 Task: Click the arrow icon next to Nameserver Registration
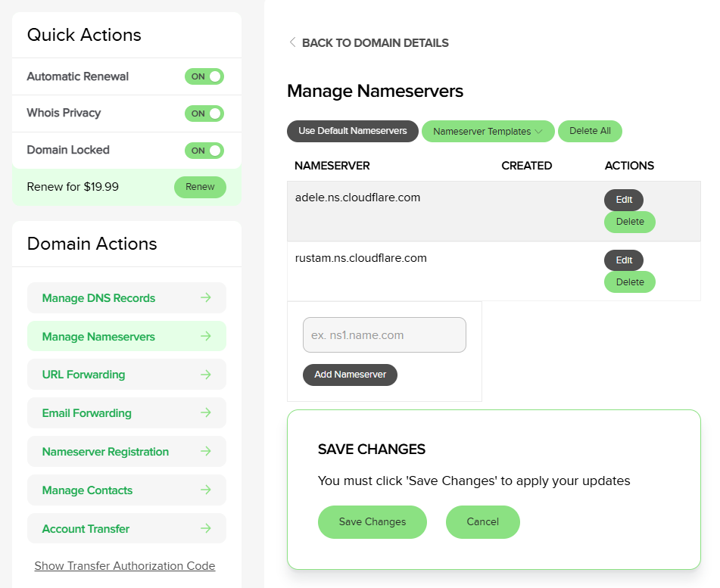pyautogui.click(x=205, y=452)
